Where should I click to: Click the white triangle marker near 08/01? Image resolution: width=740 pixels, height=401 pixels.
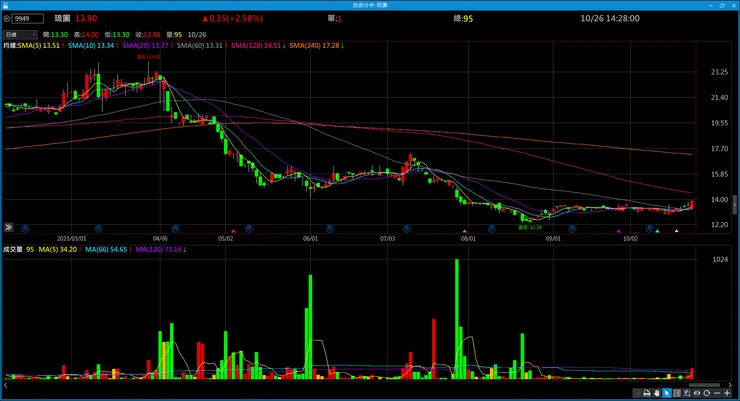(x=464, y=231)
